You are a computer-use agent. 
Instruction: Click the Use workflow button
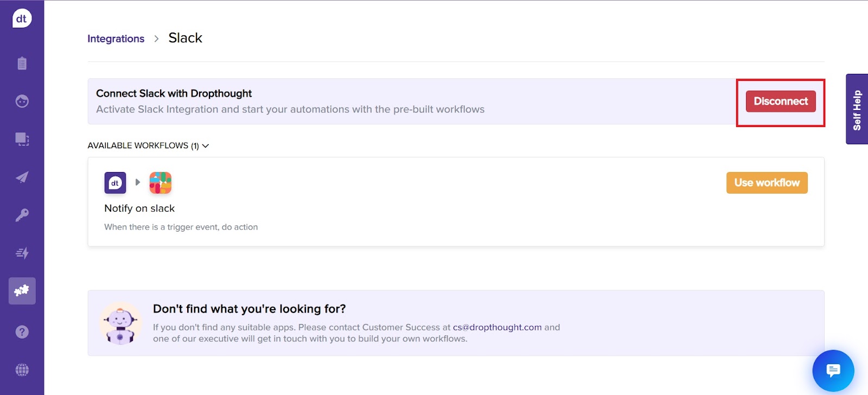click(767, 183)
